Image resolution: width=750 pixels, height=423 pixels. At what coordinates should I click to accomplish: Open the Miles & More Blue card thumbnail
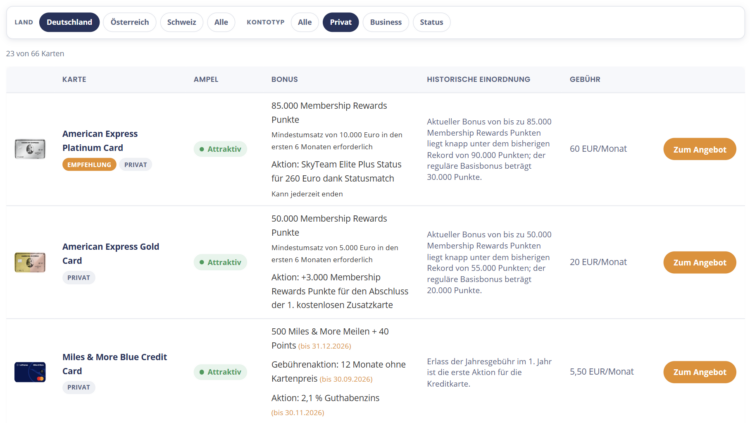click(x=30, y=372)
